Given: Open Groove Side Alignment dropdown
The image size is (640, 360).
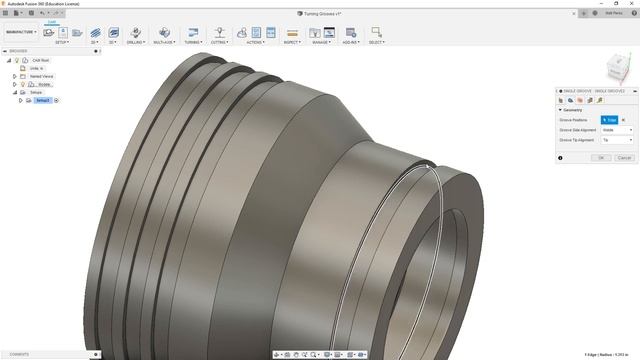Looking at the screenshot, I should 617,130.
